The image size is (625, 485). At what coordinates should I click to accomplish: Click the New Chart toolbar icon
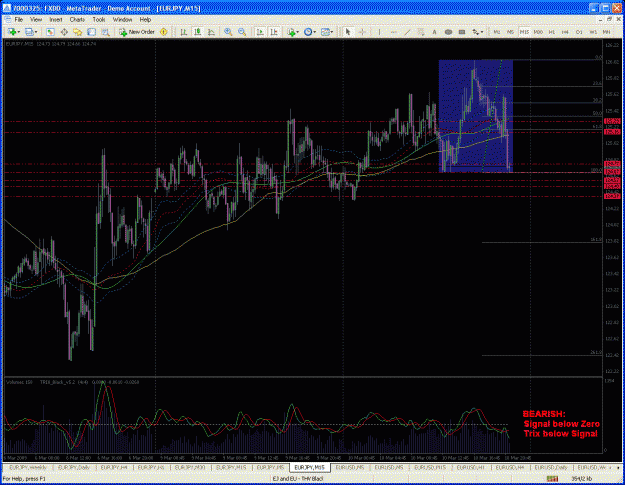point(12,32)
